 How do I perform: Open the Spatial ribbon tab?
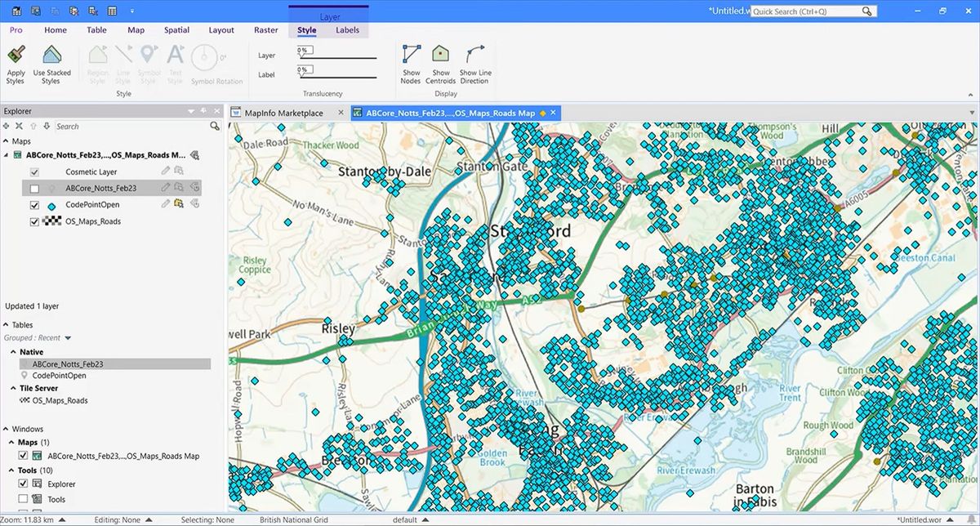(x=176, y=29)
